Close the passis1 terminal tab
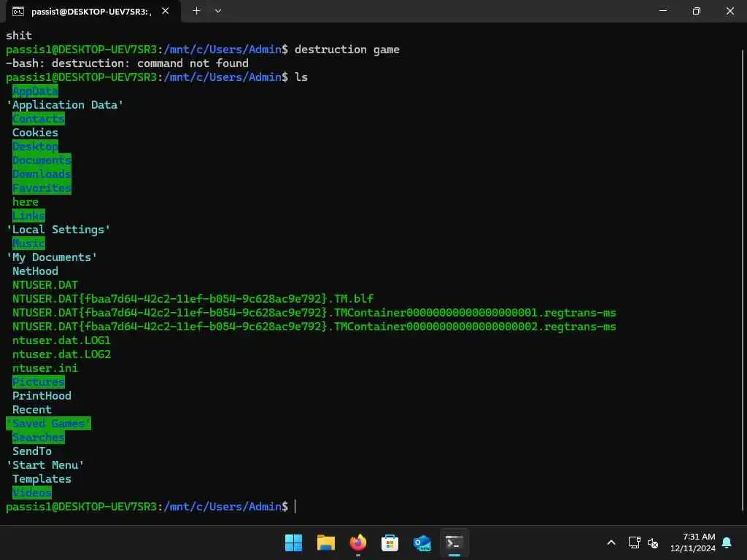This screenshot has width=747, height=560. (x=166, y=10)
